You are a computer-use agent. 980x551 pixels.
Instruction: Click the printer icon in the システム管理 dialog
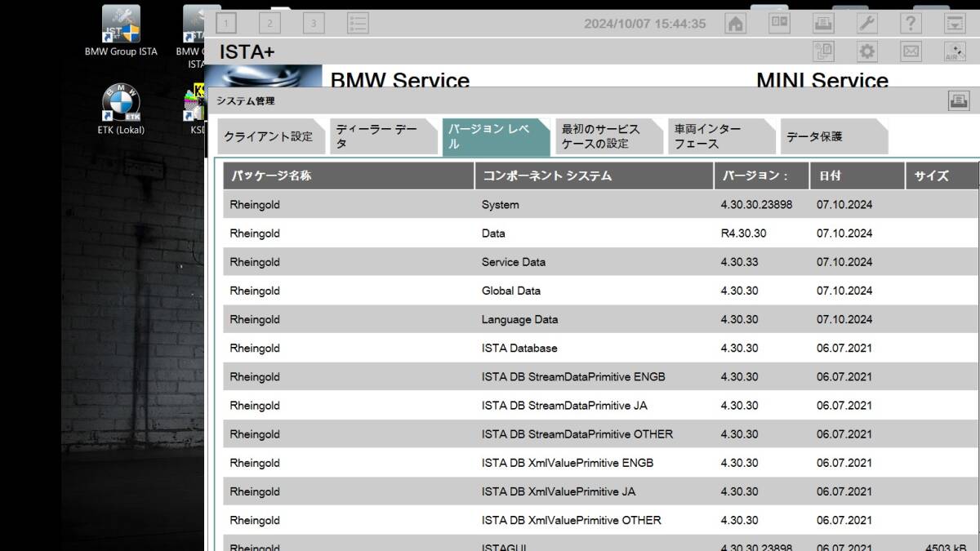(958, 101)
